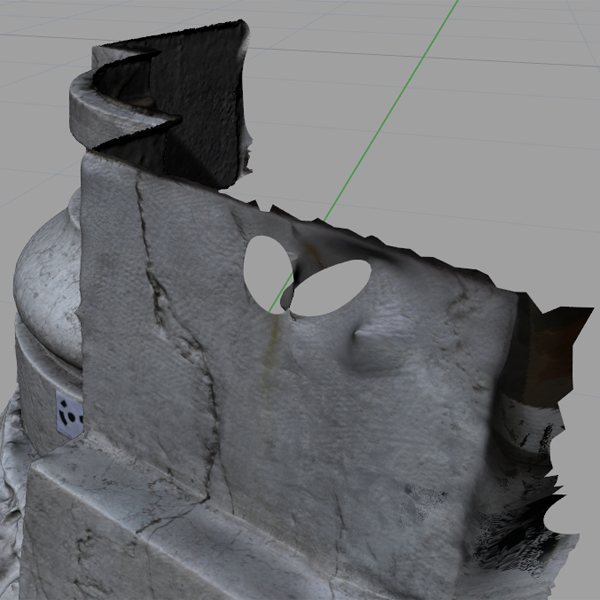The height and width of the screenshot is (600, 600).
Task: Click the white dotted marker tag on column
Action: [69, 416]
